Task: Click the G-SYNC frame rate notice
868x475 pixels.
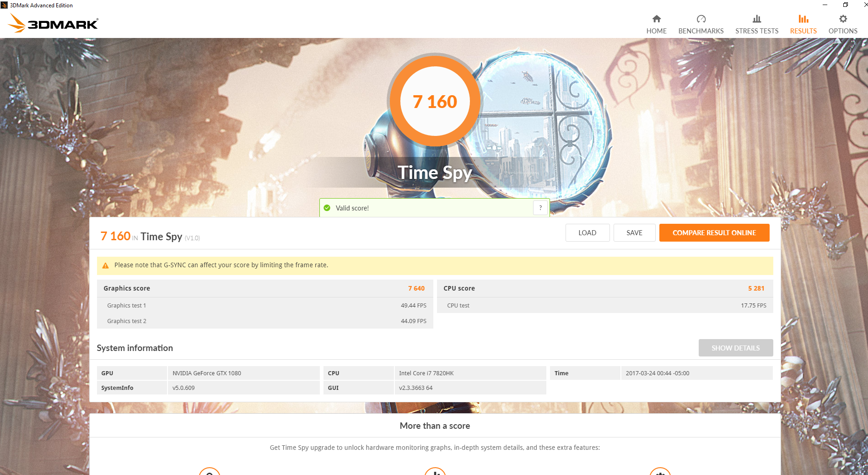Action: tap(435, 265)
